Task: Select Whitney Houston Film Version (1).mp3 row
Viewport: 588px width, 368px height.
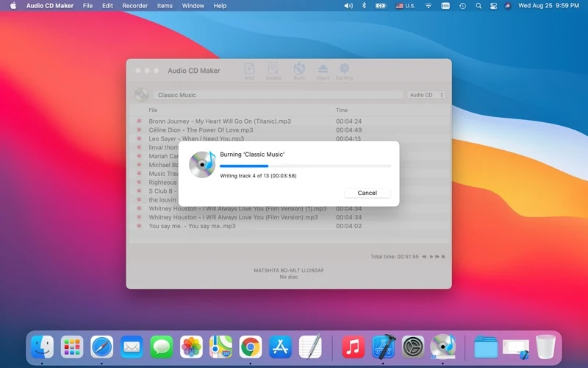Action: pos(289,208)
